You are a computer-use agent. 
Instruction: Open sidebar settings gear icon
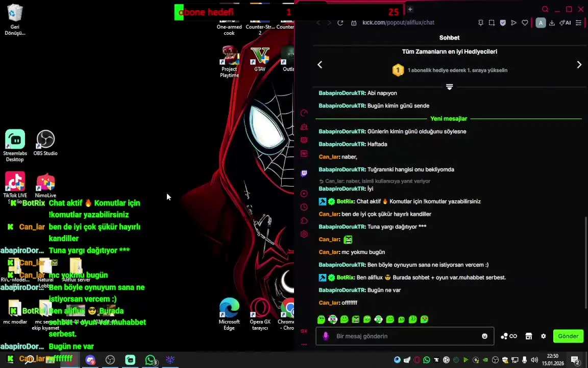tap(304, 234)
